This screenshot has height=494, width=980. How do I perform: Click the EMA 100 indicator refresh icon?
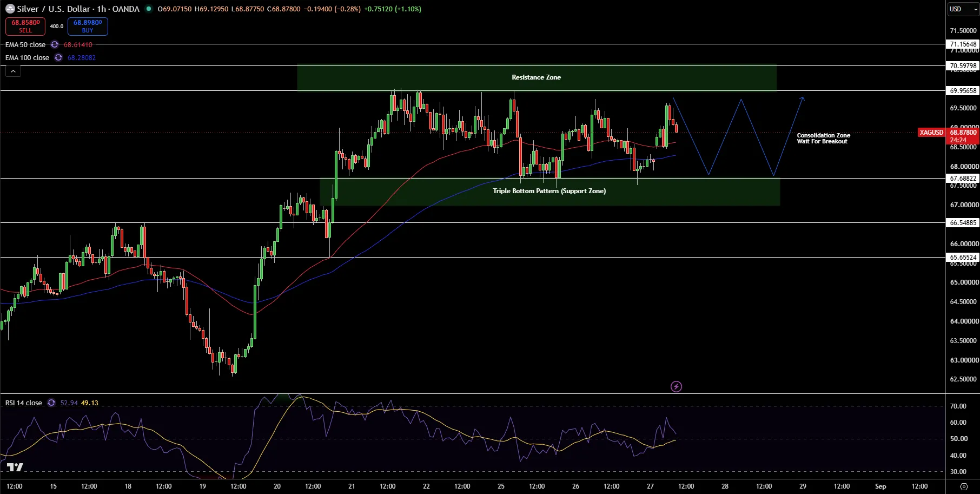point(58,58)
